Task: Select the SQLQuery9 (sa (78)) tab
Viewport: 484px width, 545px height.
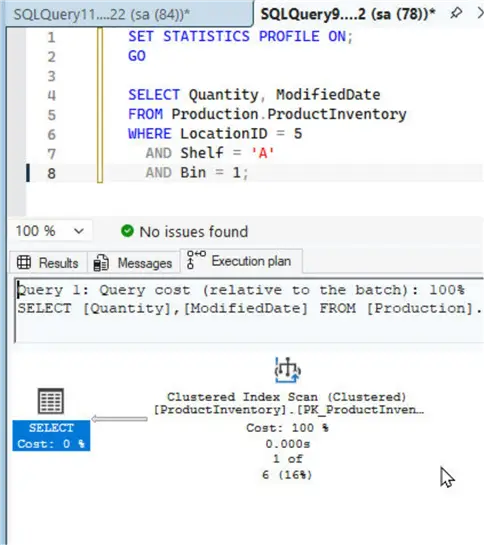Action: coord(348,14)
